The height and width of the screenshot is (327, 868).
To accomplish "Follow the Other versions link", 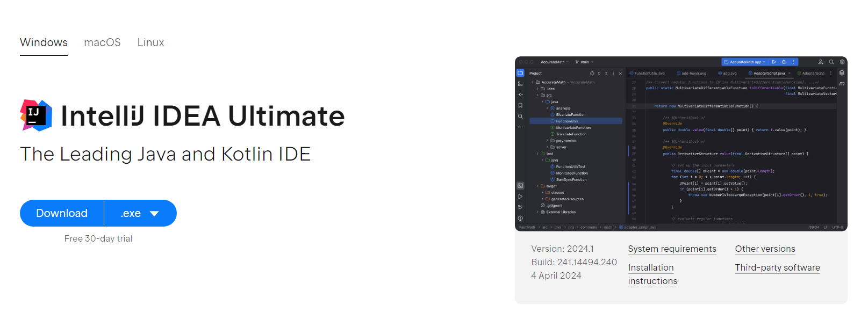I will 765,249.
